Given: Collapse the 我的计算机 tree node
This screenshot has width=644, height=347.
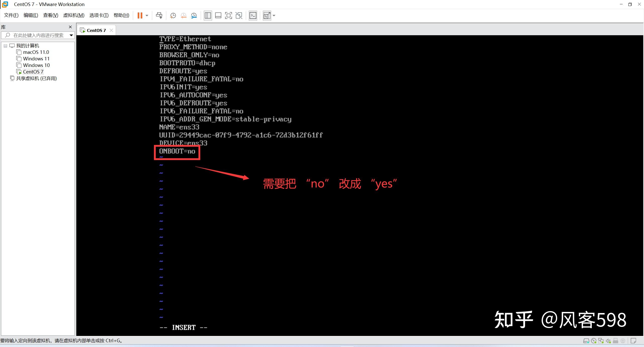Looking at the screenshot, I should click(5, 46).
